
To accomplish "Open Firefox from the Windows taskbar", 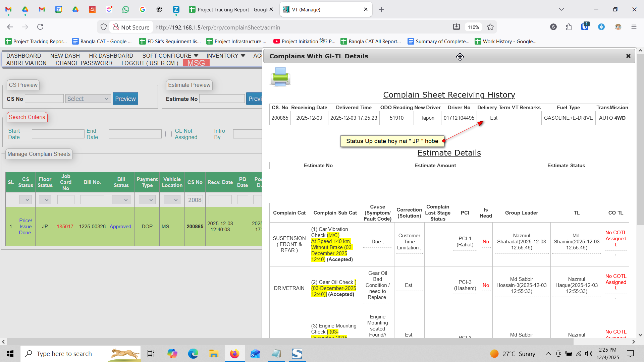I will (234, 354).
